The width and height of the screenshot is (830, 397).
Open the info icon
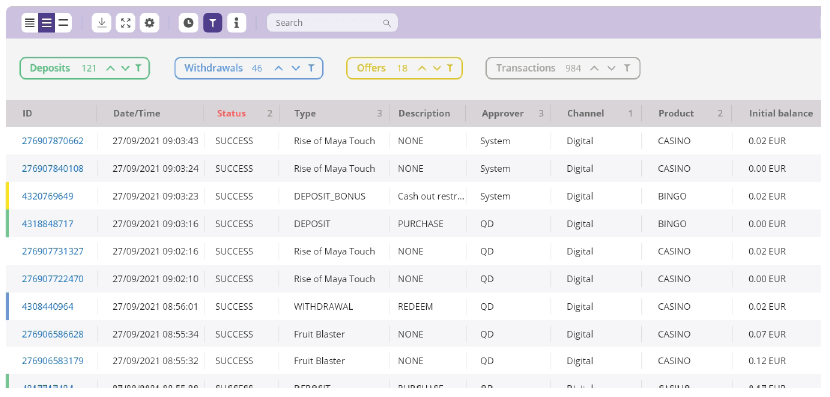pyautogui.click(x=237, y=23)
